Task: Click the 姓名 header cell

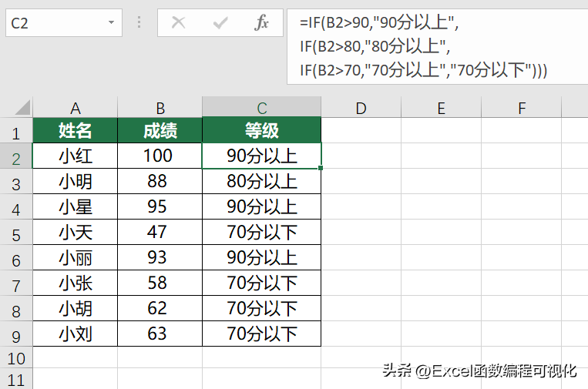Action: tap(76, 130)
